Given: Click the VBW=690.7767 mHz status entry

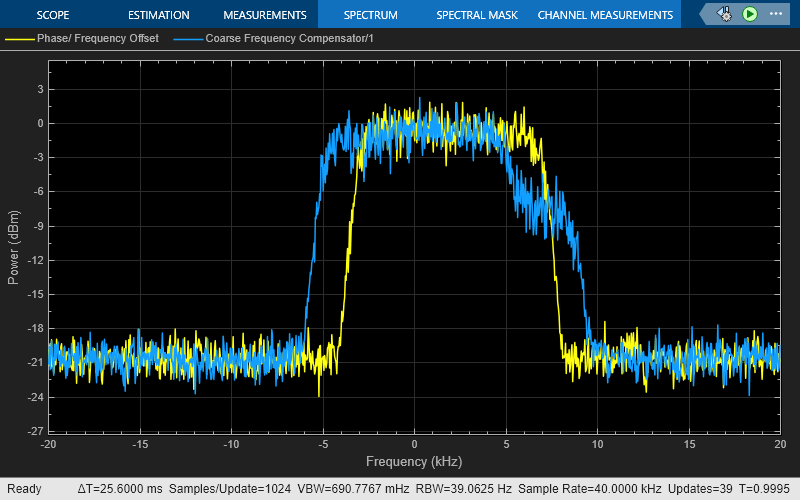Looking at the screenshot, I should 353,489.
